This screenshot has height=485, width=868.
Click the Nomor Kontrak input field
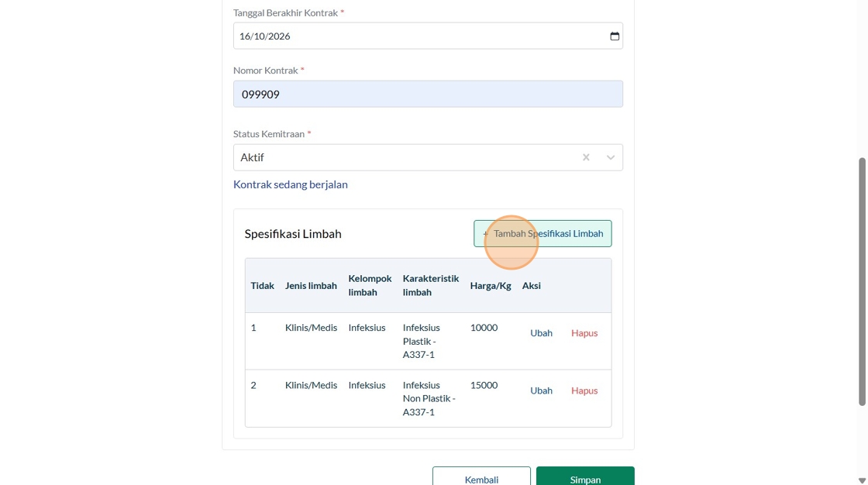coord(428,95)
